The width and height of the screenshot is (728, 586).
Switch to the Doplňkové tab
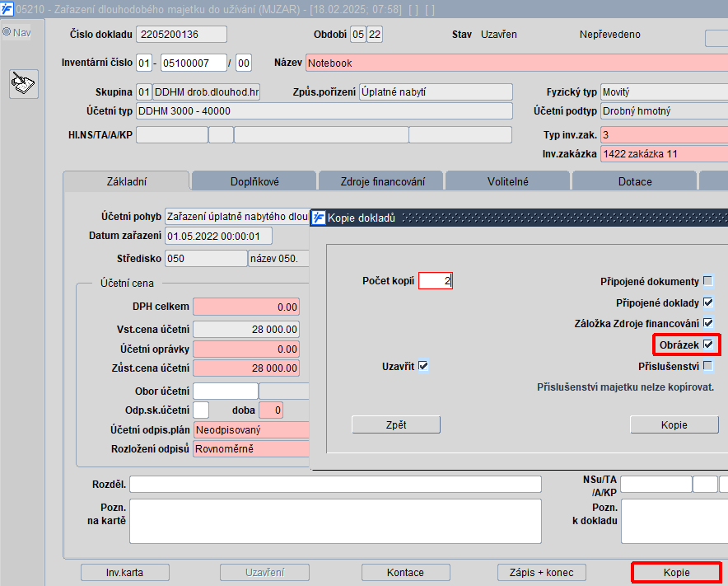point(254,181)
